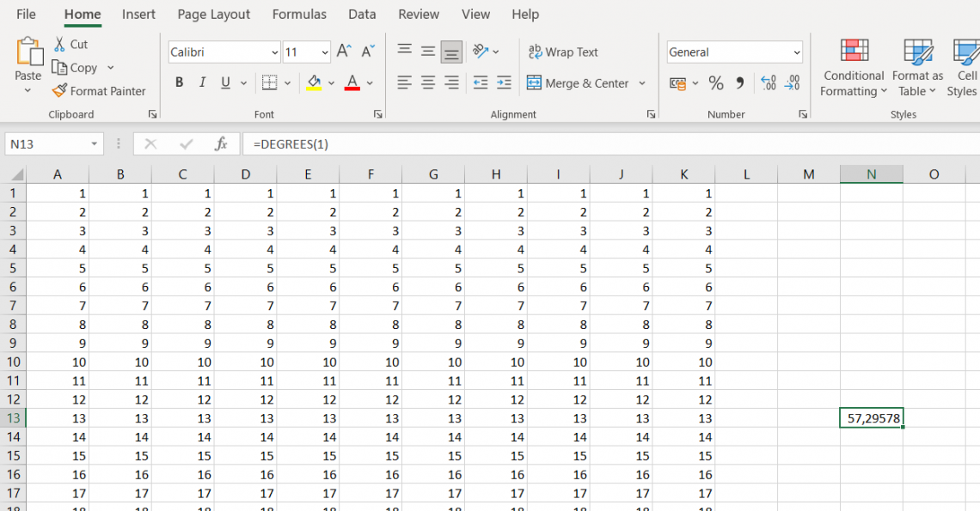Switch to the Insert tab
980x511 pixels.
[138, 15]
